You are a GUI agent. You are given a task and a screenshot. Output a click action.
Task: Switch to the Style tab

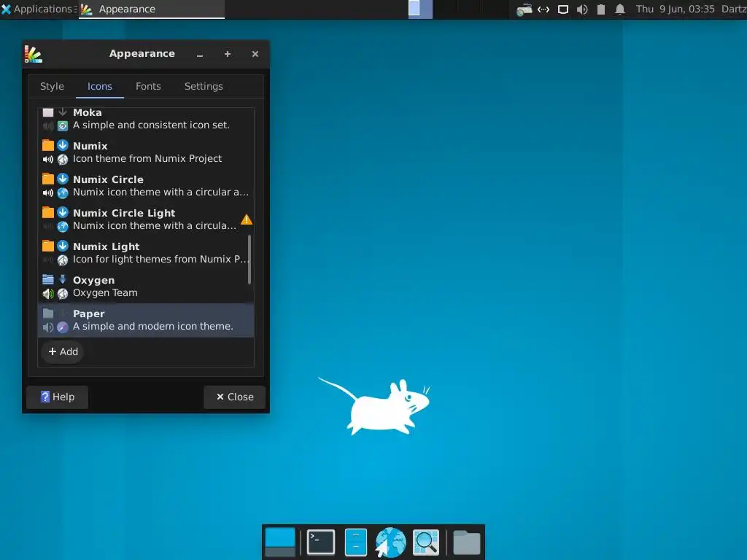click(52, 86)
